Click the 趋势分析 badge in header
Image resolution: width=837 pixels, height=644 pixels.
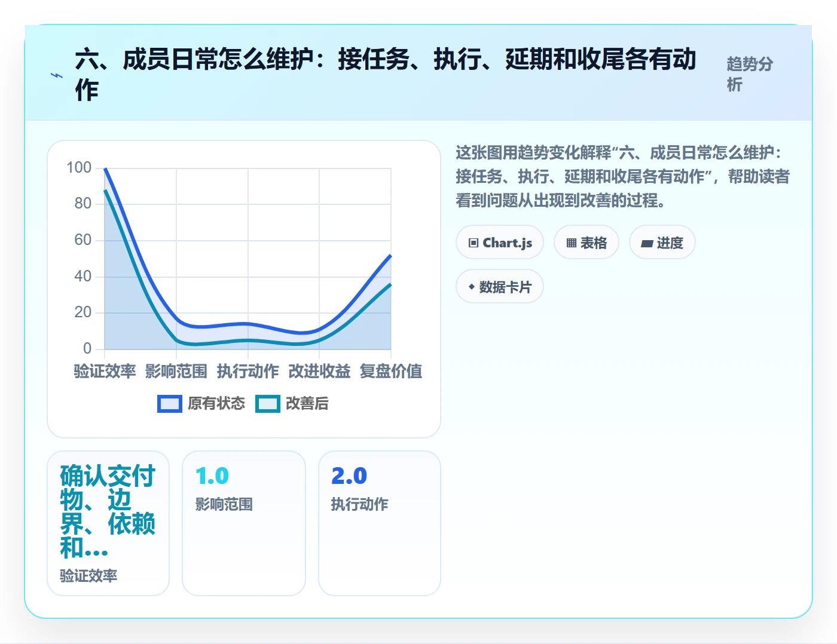[750, 74]
